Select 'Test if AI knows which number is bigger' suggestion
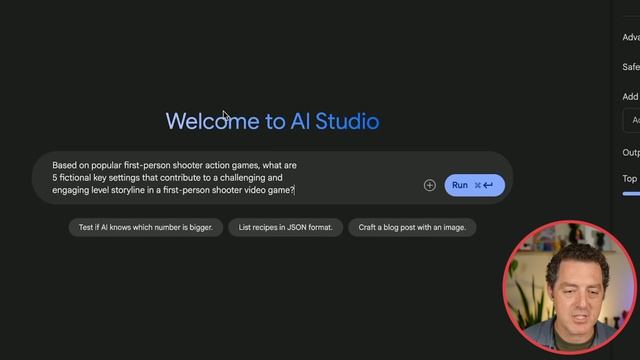This screenshot has height=360, width=640. tap(146, 227)
